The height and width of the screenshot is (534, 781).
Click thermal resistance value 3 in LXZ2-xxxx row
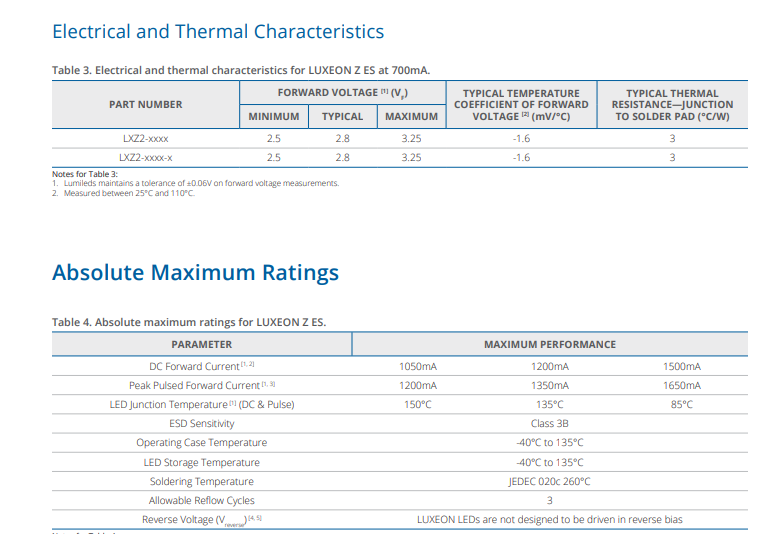[672, 138]
